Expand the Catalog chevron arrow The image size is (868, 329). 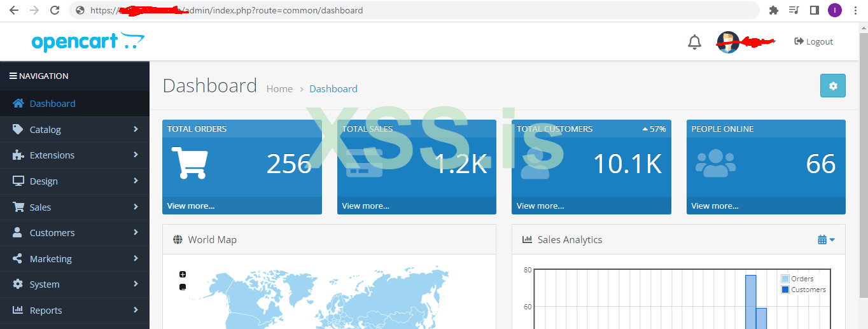[x=136, y=129]
